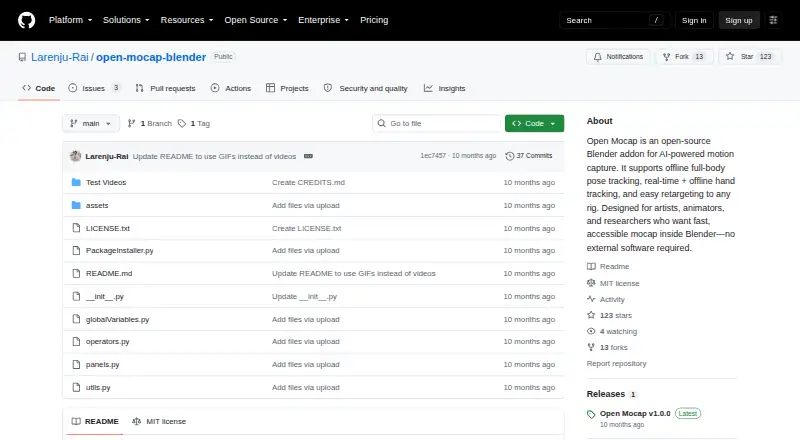The image size is (800, 440).
Task: Switch to the Actions tab
Action: click(x=231, y=88)
